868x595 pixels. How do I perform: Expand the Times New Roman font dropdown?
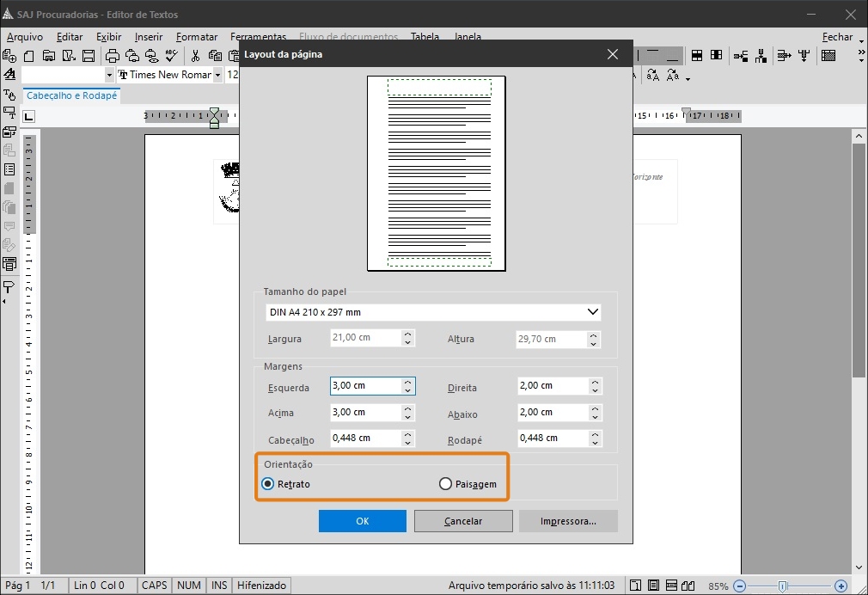pyautogui.click(x=218, y=75)
